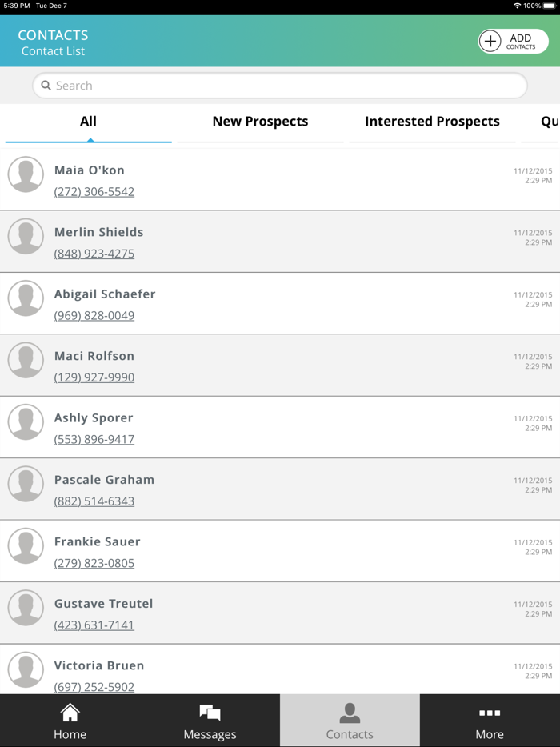
Task: Open Pascale Graham's contact entry
Action: (104, 480)
